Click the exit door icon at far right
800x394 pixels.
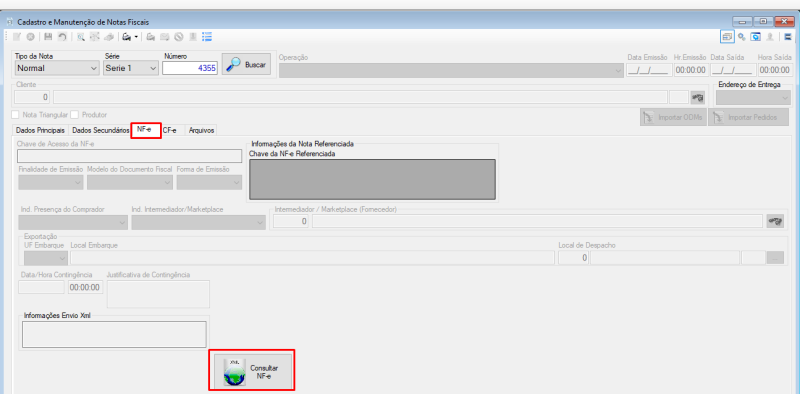(788, 37)
